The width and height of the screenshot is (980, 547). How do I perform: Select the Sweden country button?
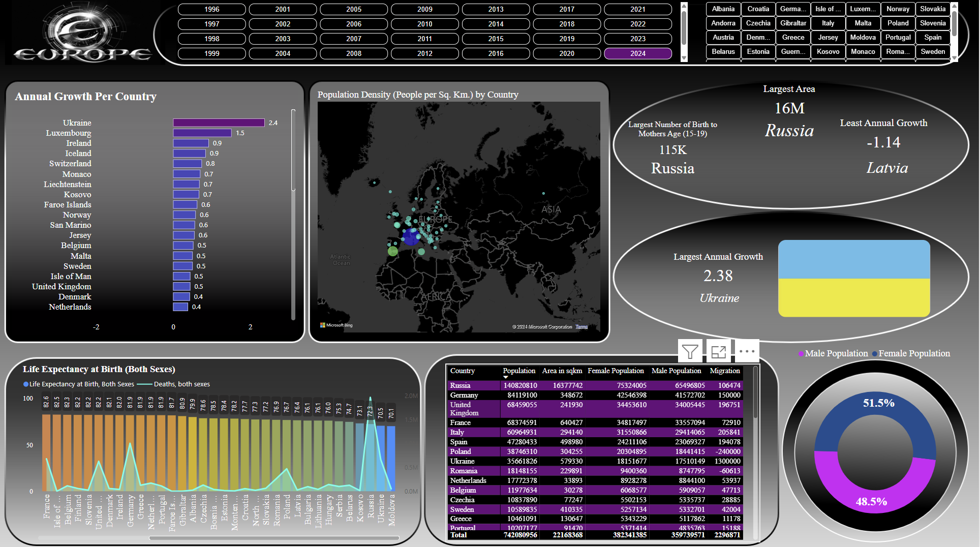[x=932, y=52]
